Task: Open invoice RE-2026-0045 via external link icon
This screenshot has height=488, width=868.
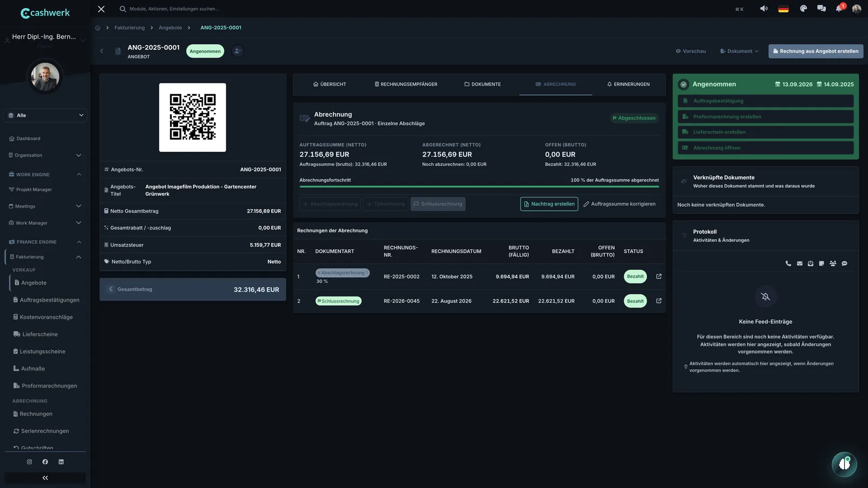Action: 659,301
